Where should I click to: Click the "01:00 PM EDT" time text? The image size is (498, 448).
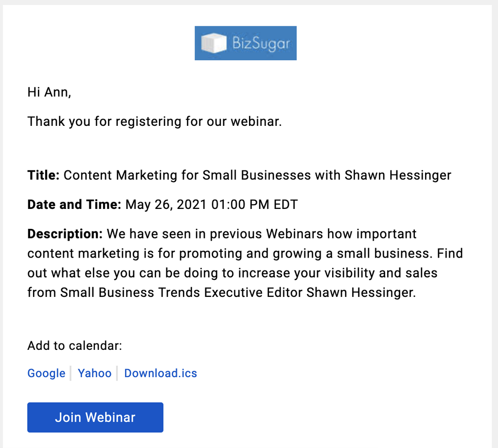point(254,205)
